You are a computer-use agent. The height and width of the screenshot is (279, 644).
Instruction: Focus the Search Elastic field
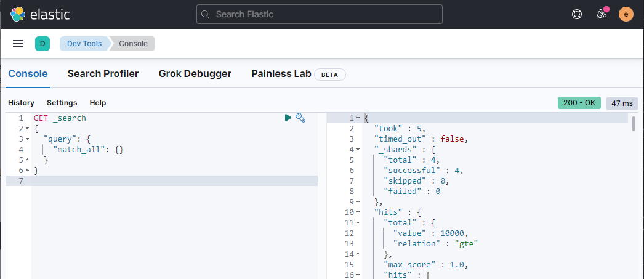coord(319,14)
